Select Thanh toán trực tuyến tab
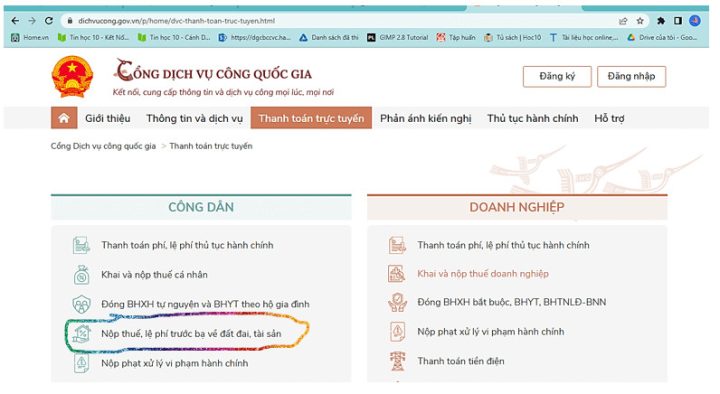Viewport: 720px width, 394px height. pos(311,118)
